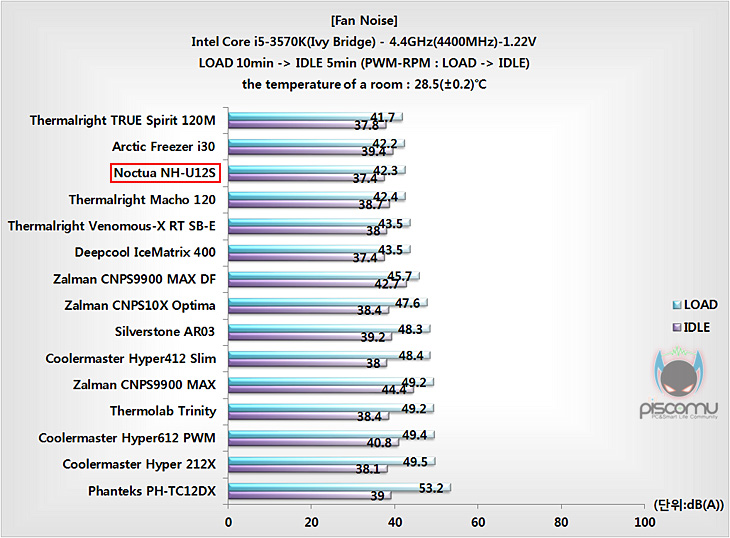Screen dimensions: 730x538
Task: Click the 60 axis tick label
Action: click(478, 523)
